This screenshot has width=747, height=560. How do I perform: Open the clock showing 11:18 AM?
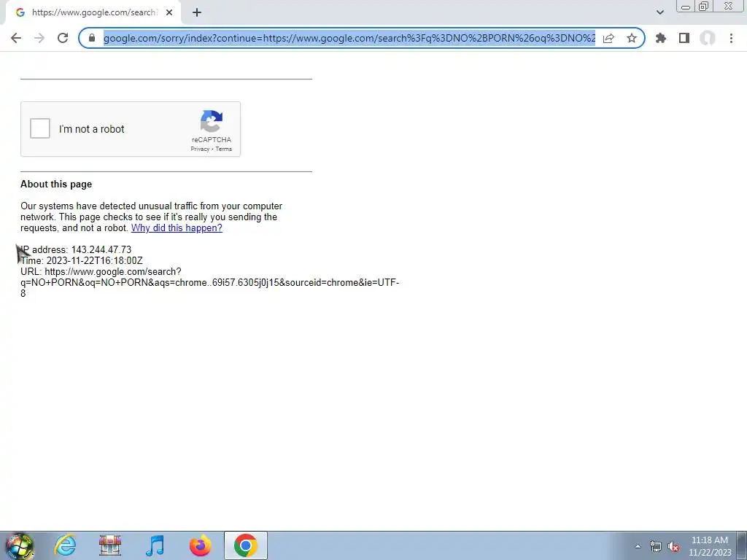coord(710,546)
